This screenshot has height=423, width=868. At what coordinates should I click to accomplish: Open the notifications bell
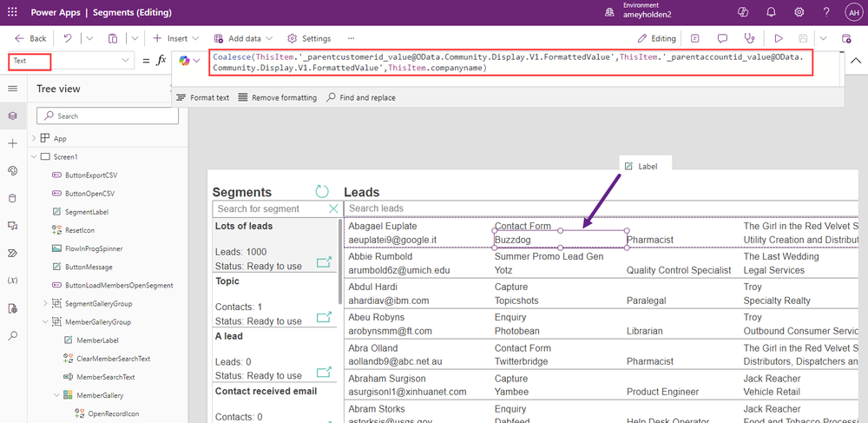[x=771, y=12]
